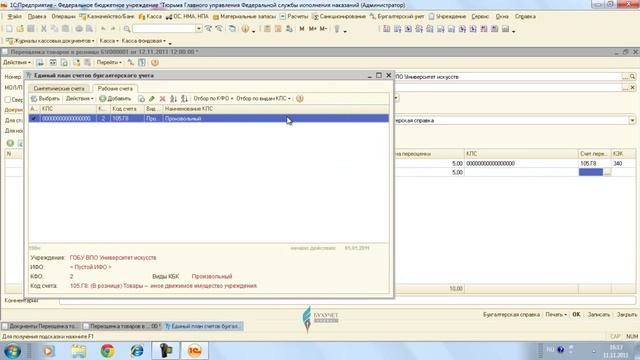Click ellipsis button in highlighted Счет переоценки cell
640x360 pixels.
point(607,173)
